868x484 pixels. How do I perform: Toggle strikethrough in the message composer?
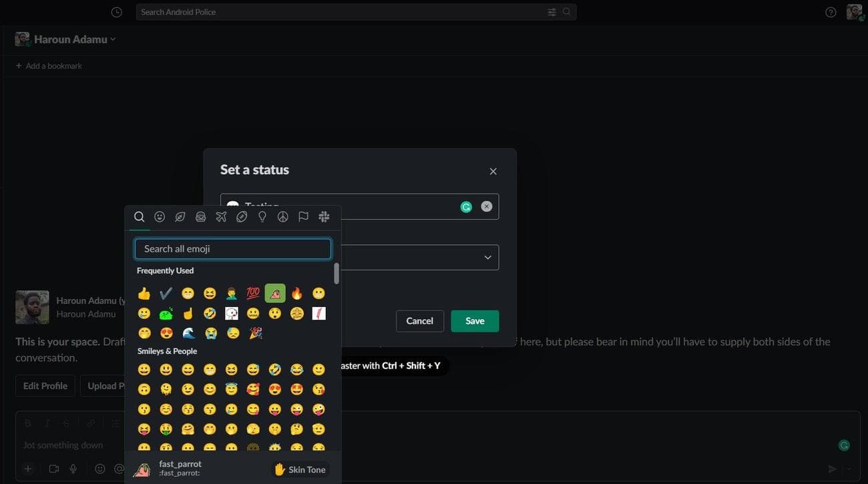65,423
